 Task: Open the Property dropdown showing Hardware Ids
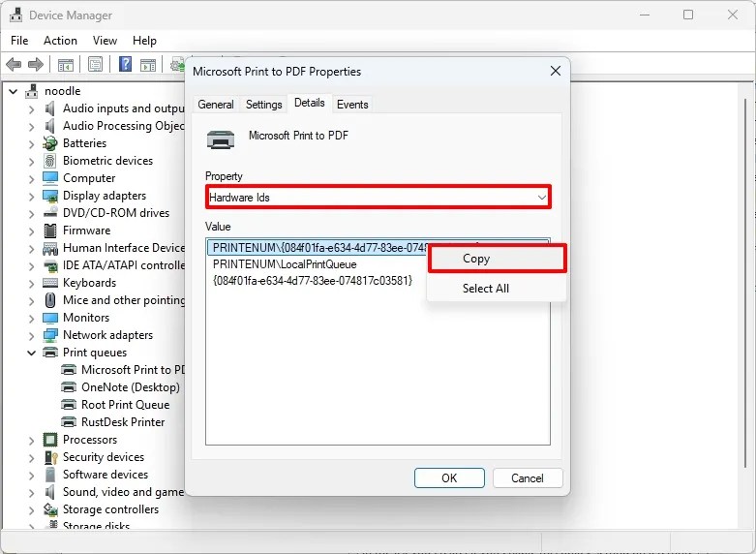point(378,198)
